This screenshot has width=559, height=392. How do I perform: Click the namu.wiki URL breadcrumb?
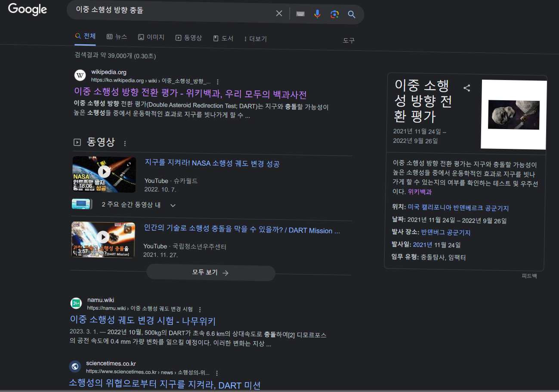tap(140, 309)
